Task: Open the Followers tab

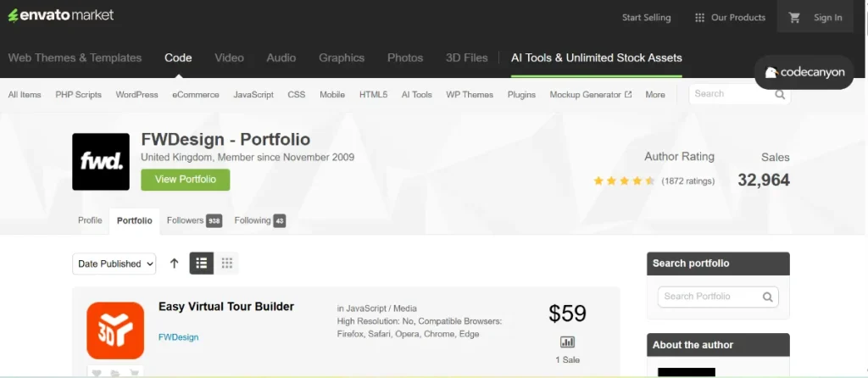Action: [193, 220]
